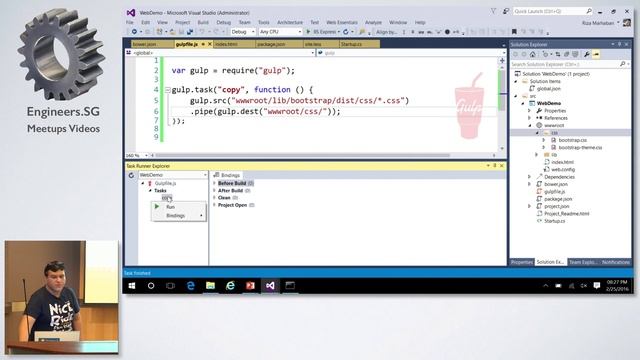Open Bindings submenu in context menu
The image size is (640, 360).
point(179,216)
